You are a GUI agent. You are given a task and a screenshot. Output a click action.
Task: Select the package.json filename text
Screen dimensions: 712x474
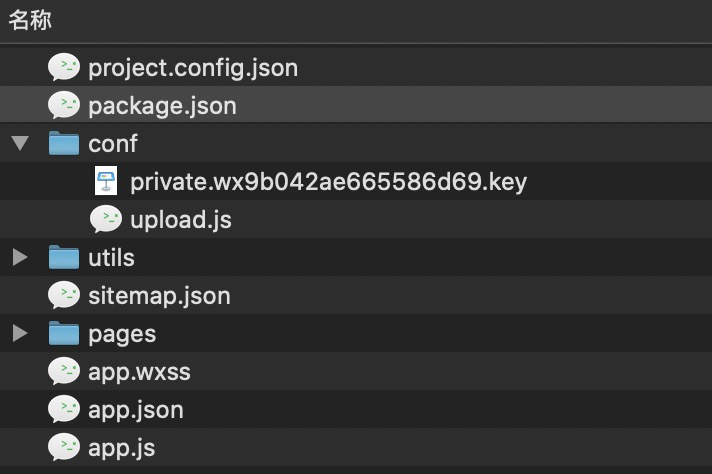click(162, 106)
